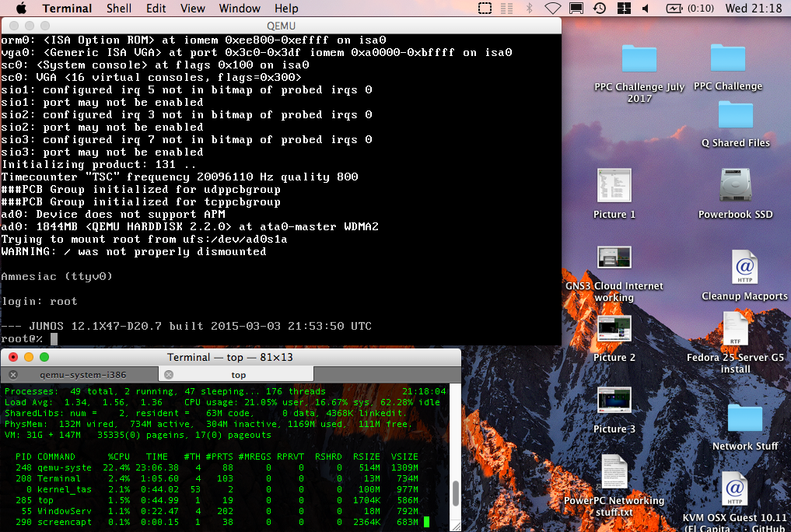Close the qemu-system-i386 tab
Image resolution: width=791 pixels, height=532 pixels.
click(x=14, y=375)
